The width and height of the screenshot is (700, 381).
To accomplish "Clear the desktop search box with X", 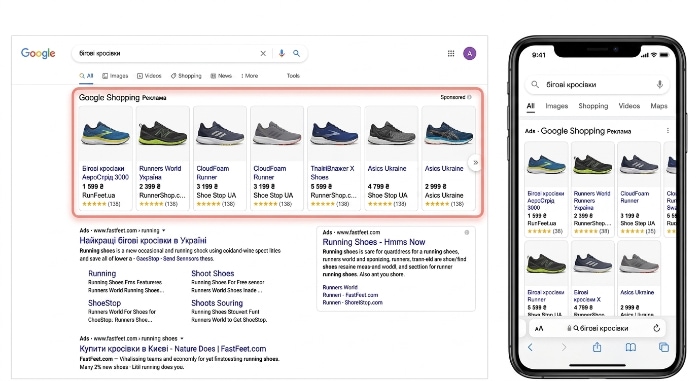I will 263,54.
